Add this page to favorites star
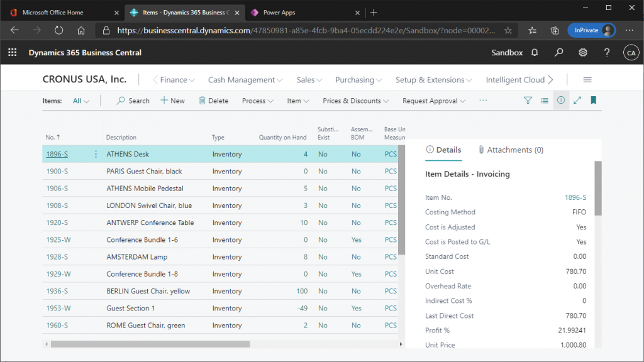The image size is (644, 362). click(508, 30)
